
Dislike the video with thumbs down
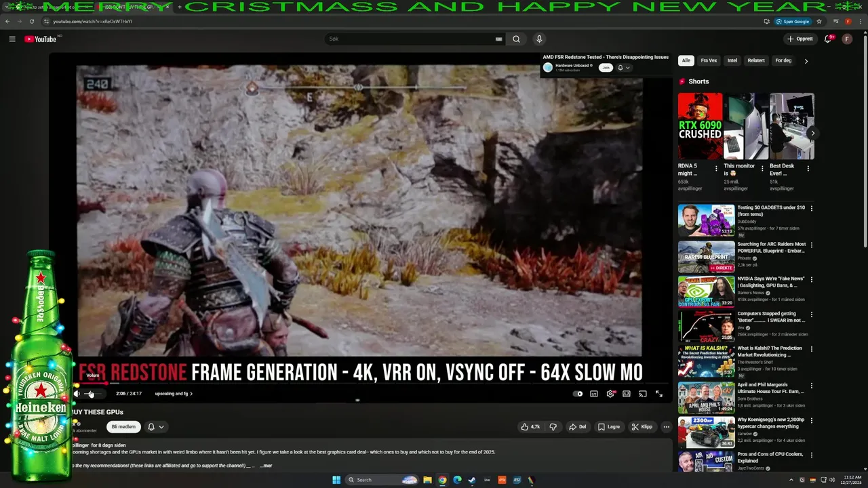point(553,427)
